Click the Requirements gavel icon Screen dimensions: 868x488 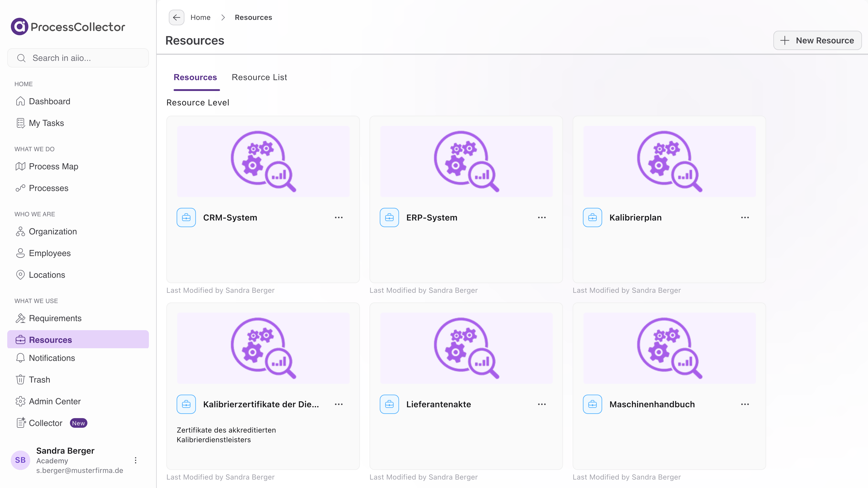pyautogui.click(x=20, y=318)
